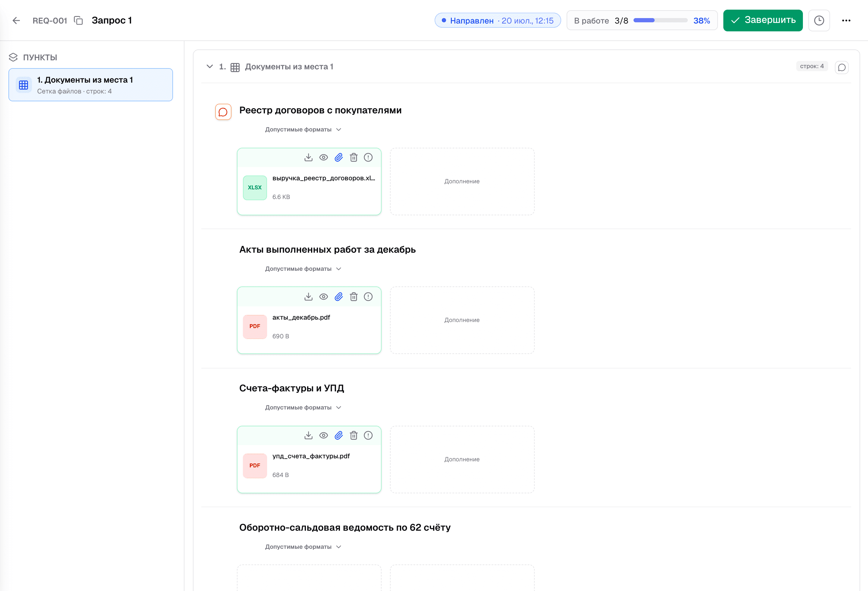868x591 pixels.
Task: Click Дополнение slot for Акты выполненных работ
Action: (x=462, y=320)
